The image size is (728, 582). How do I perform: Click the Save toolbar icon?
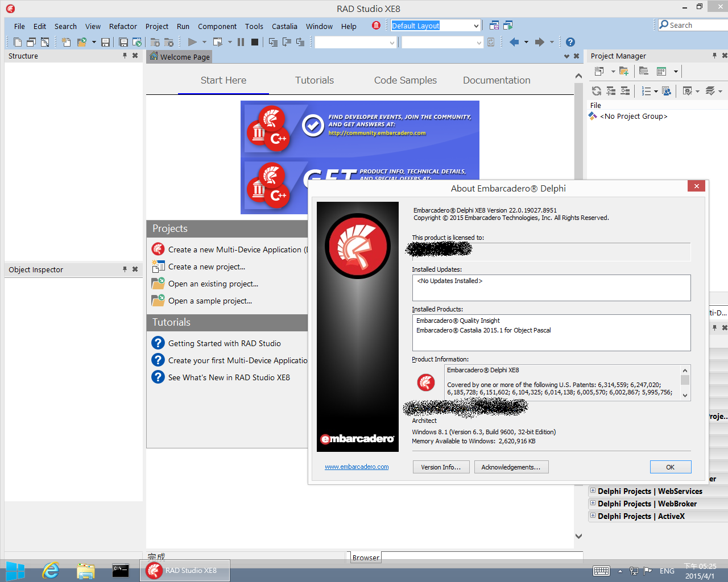[105, 42]
